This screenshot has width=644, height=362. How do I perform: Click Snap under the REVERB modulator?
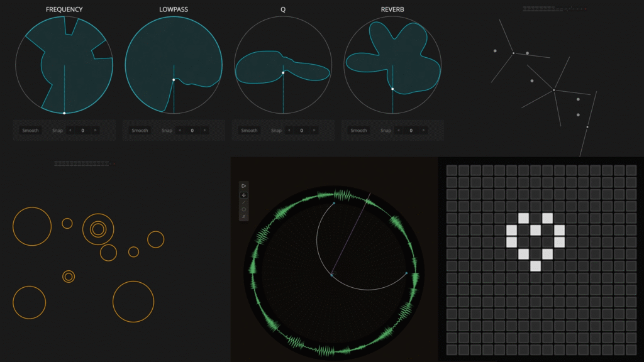(x=386, y=130)
